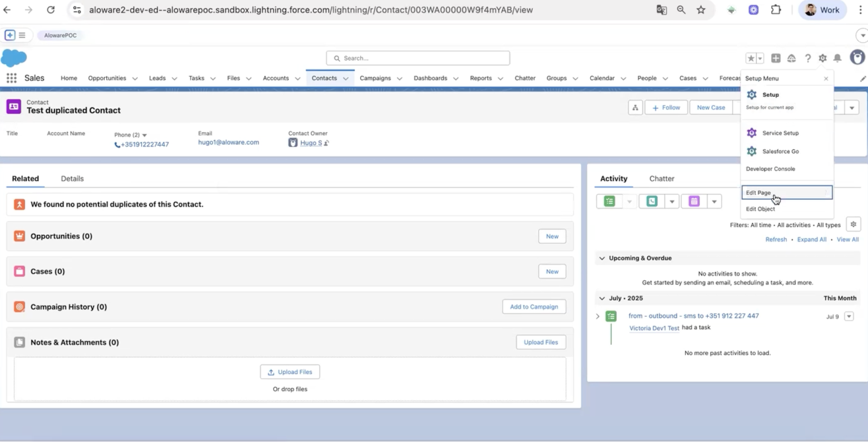This screenshot has height=442, width=868.
Task: Open favorites list dropdown arrow
Action: click(760, 58)
